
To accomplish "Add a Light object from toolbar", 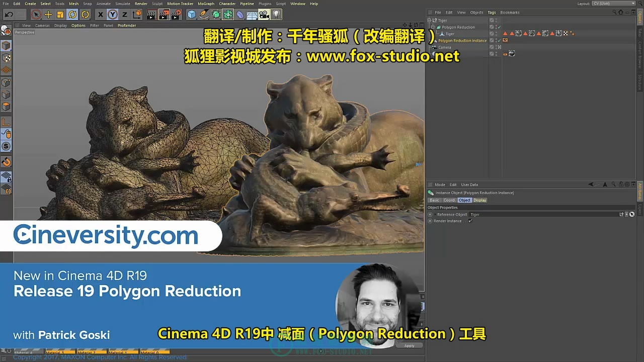I will pos(276,15).
